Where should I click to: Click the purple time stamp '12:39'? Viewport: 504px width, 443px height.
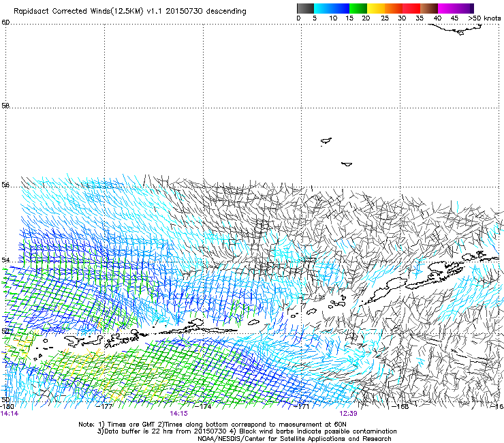point(349,414)
